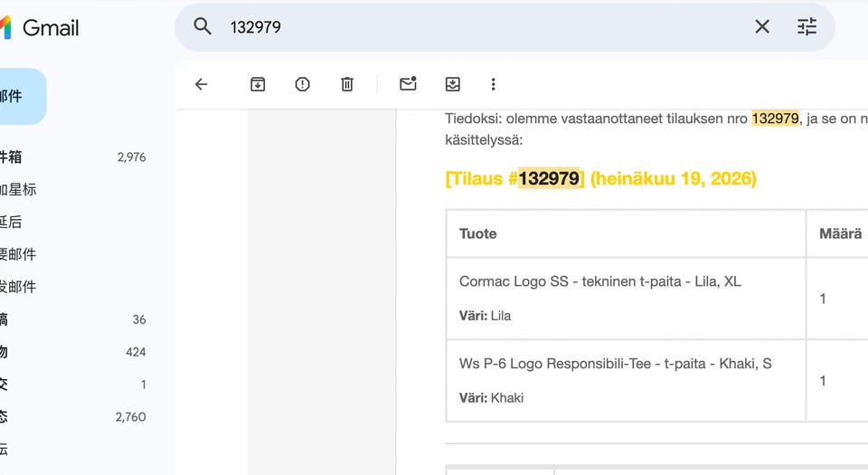This screenshot has height=475, width=868.
Task: Click the Cormac Logo SS product row text
Action: (x=600, y=281)
